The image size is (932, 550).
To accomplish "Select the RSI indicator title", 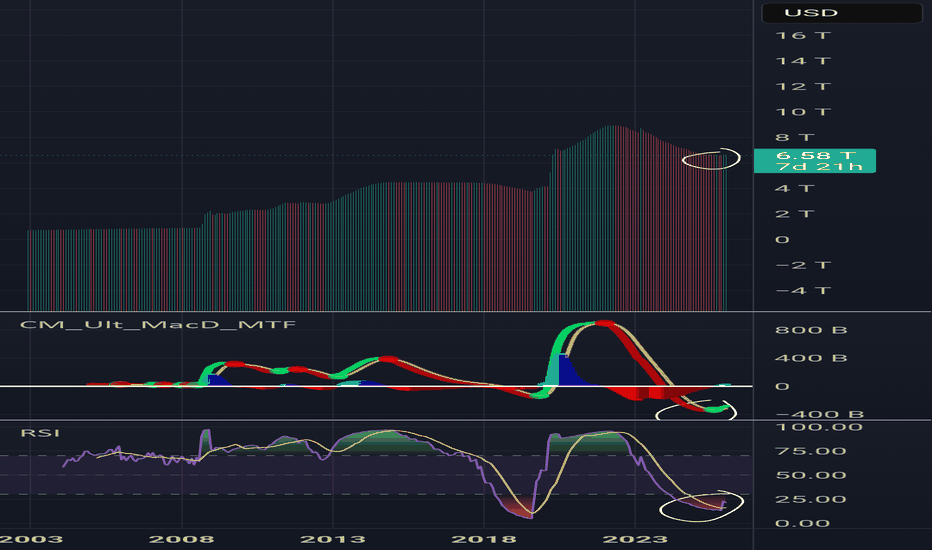I will tap(43, 432).
